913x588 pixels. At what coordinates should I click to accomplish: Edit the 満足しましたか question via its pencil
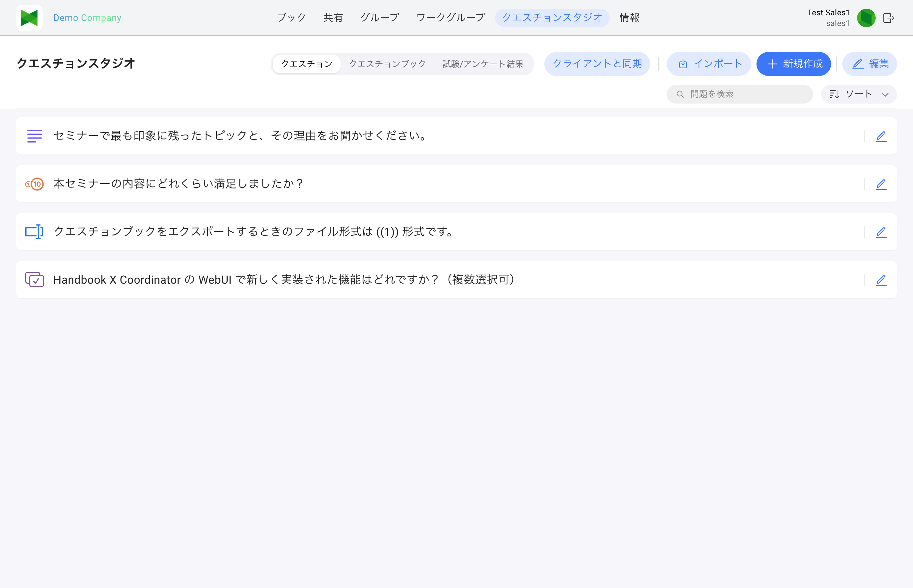881,184
